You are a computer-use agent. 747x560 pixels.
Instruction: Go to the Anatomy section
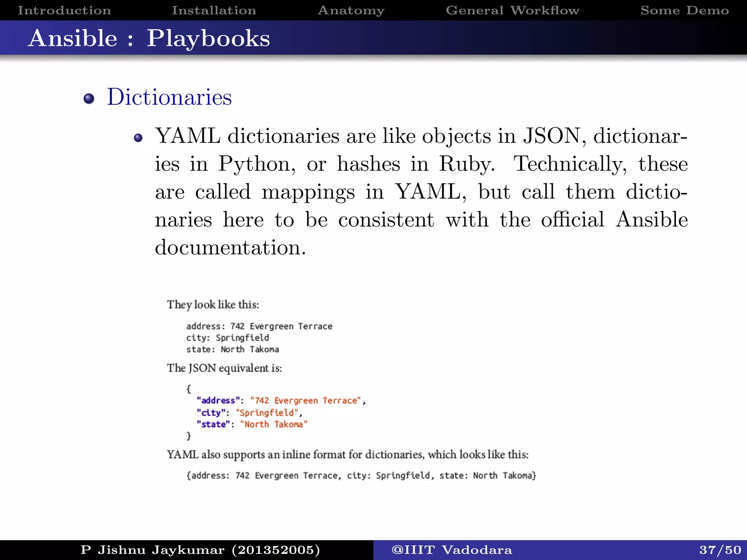click(x=351, y=11)
